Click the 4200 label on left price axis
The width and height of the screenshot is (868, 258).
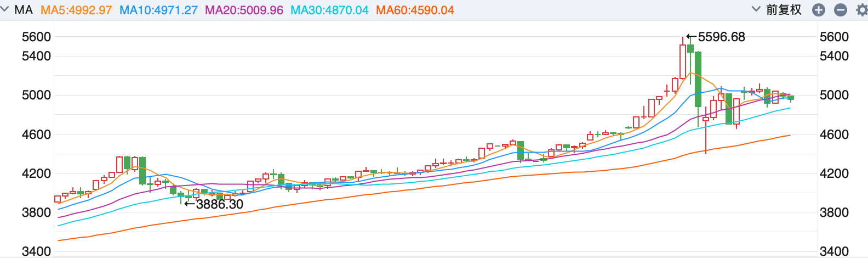(x=36, y=173)
